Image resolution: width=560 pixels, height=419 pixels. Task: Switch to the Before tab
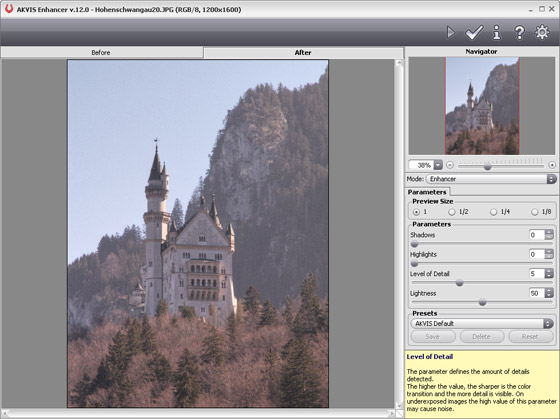pyautogui.click(x=101, y=53)
